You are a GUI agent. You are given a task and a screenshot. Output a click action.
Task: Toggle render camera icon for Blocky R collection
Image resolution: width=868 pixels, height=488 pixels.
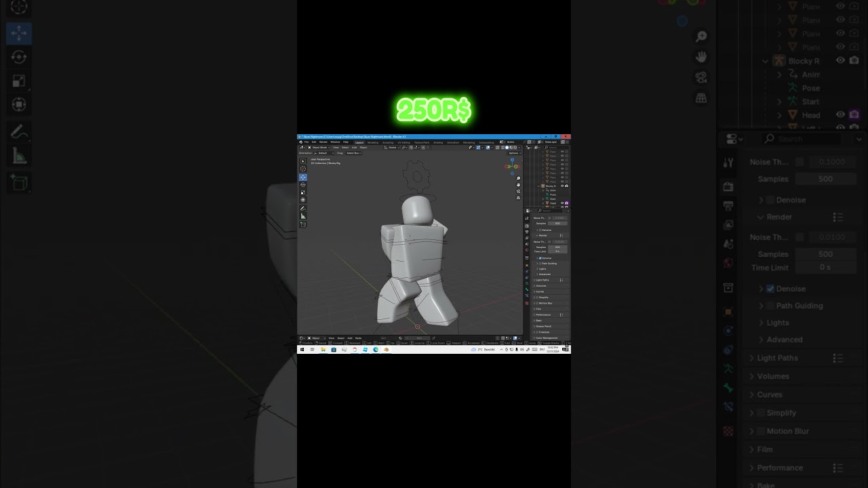[x=567, y=186]
